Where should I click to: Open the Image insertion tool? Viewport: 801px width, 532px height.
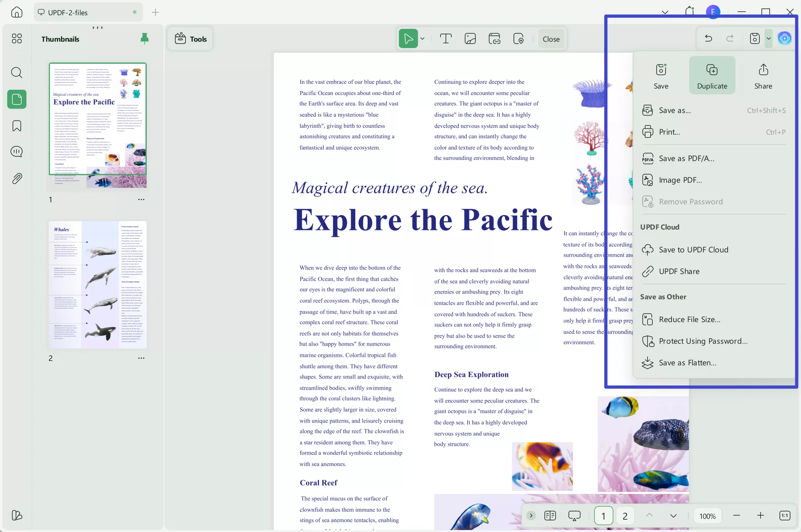coord(470,38)
